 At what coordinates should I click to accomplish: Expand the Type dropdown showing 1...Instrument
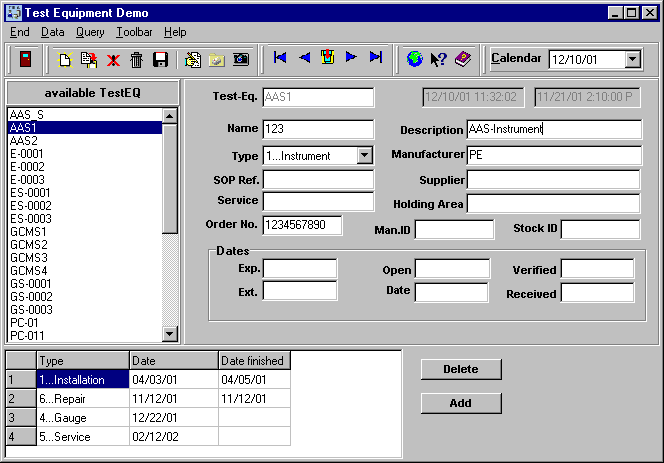pos(365,155)
